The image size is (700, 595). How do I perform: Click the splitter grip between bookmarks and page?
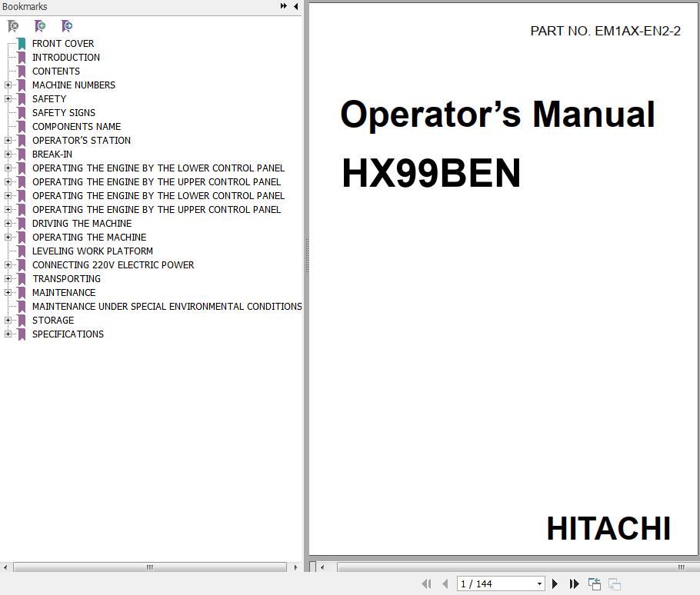[x=307, y=255]
